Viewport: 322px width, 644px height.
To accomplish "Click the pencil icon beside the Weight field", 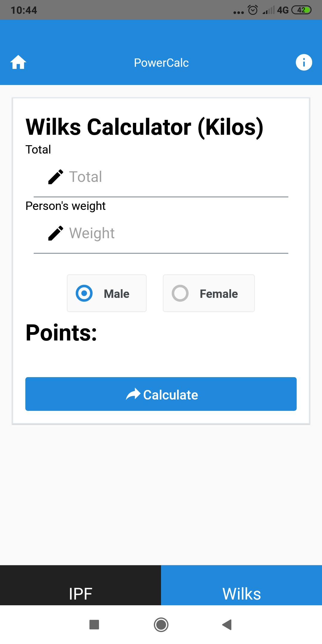I will (55, 233).
